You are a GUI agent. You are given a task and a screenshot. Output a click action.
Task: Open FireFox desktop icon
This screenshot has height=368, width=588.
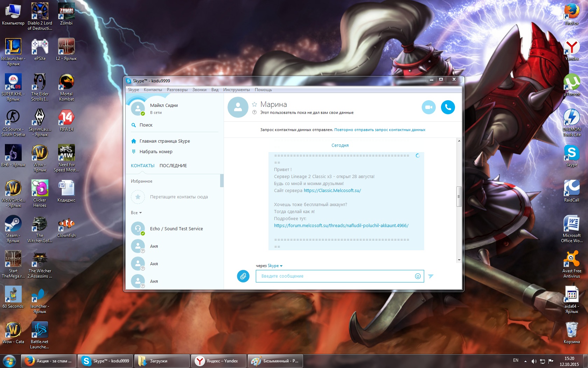[572, 14]
